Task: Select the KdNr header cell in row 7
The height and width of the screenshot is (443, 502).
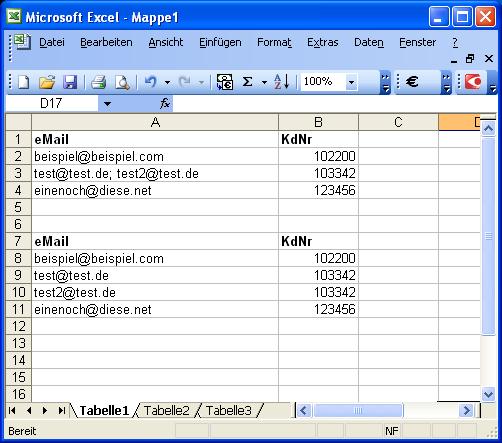Action: point(318,241)
